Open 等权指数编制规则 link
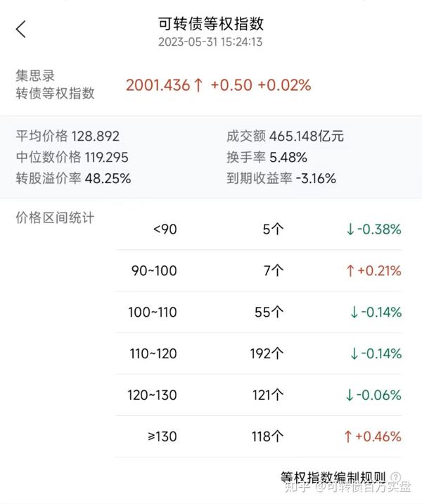 point(333,477)
